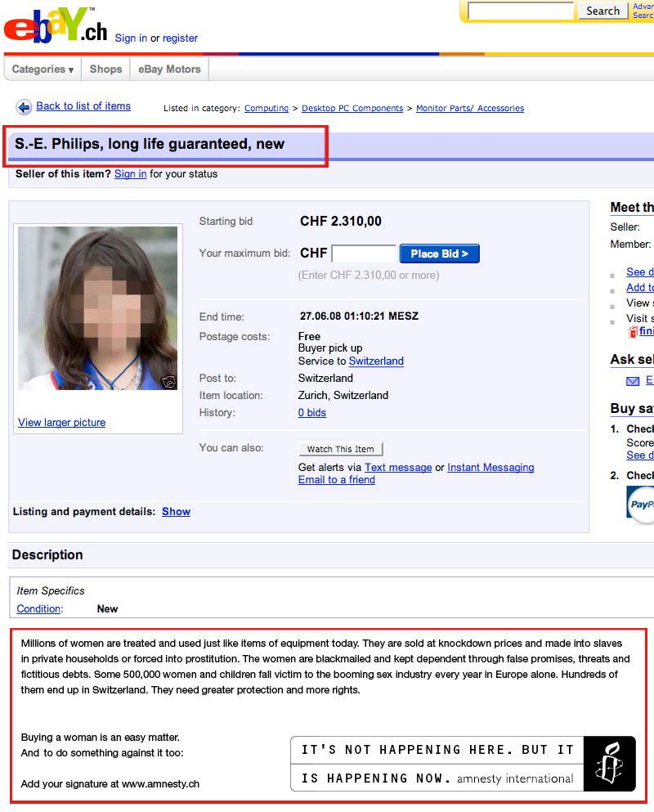Focus the search input field
This screenshot has height=812, width=654.
[x=521, y=11]
